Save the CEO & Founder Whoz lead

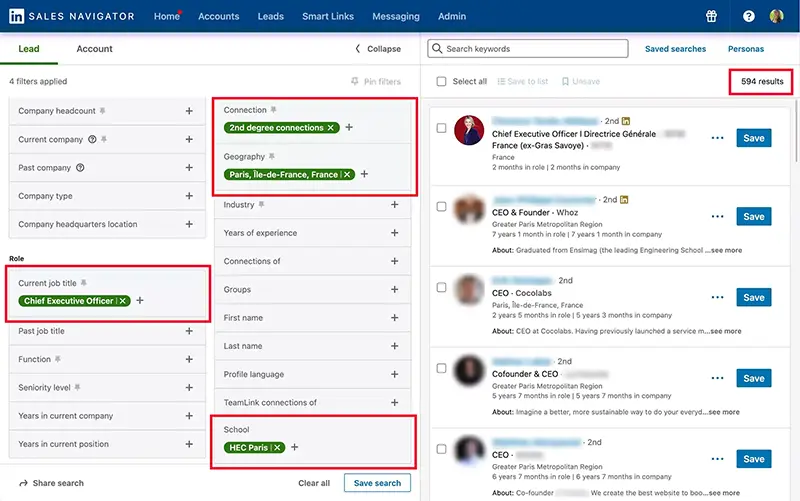pos(754,216)
